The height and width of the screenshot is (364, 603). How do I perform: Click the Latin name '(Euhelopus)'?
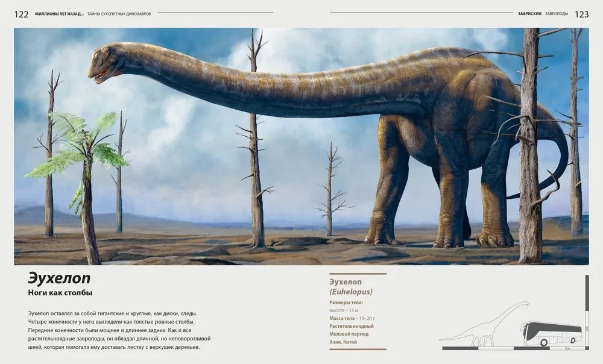pos(351,292)
